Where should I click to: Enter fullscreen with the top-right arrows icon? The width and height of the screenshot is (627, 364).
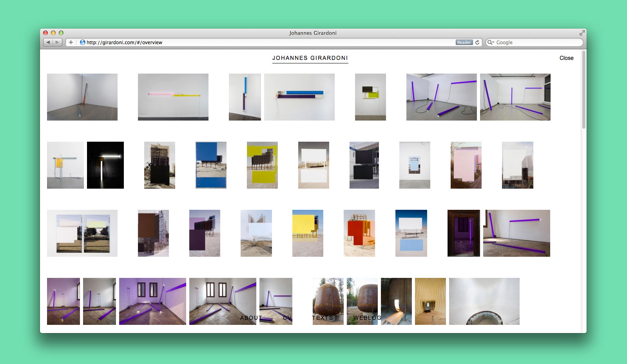click(582, 33)
